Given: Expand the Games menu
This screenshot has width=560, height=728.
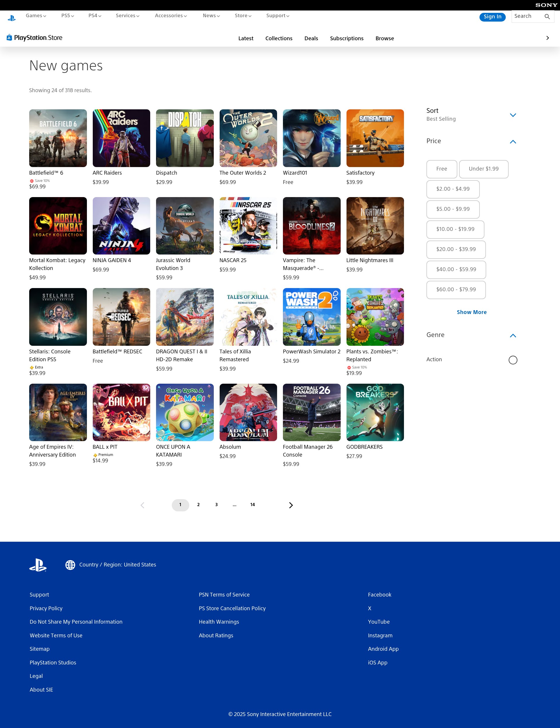Looking at the screenshot, I should [x=36, y=16].
